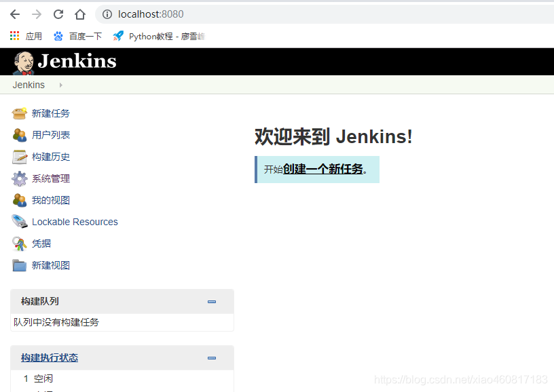
Task: Click the 构建执行状态 heading link
Action: (50, 358)
